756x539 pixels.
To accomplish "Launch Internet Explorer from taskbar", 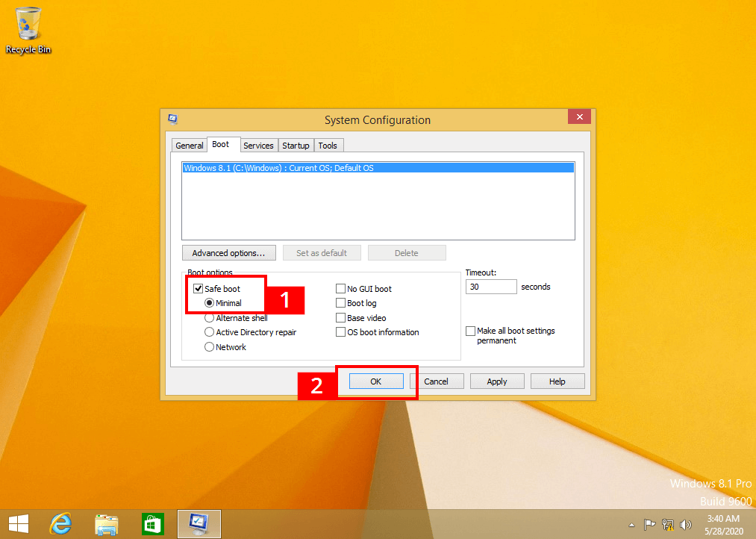I will point(61,524).
